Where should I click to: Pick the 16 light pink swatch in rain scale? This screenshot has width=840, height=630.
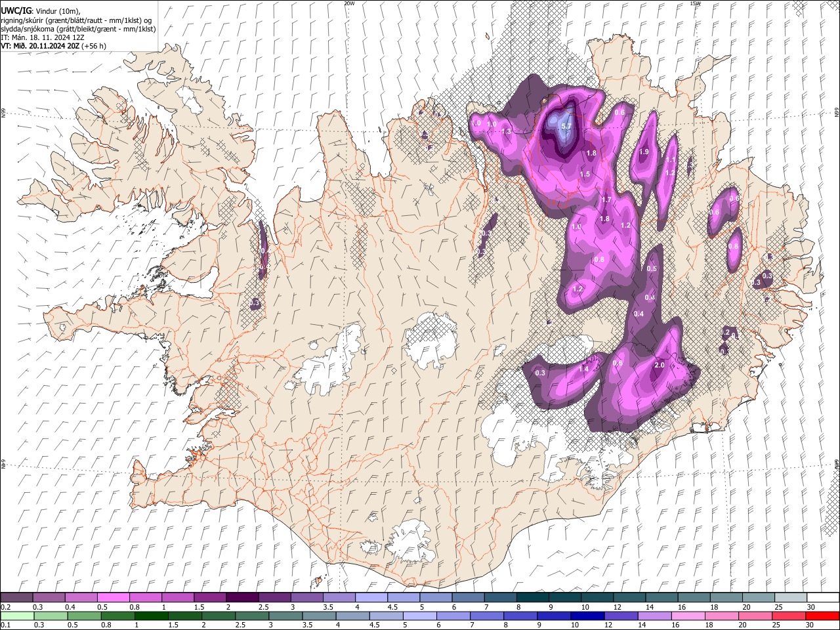690,616
